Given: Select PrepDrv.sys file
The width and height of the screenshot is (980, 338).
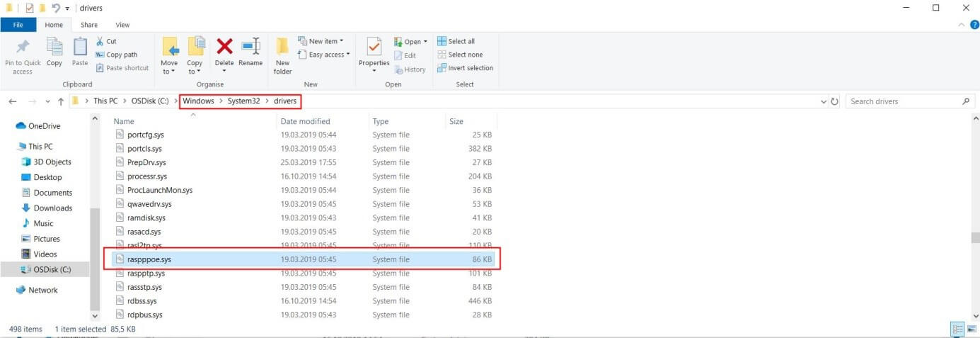Looking at the screenshot, I should coord(302,162).
